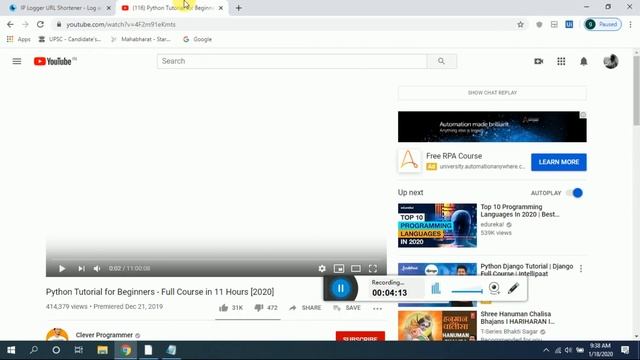Open UPSC Candidate's bookmark

click(69, 39)
